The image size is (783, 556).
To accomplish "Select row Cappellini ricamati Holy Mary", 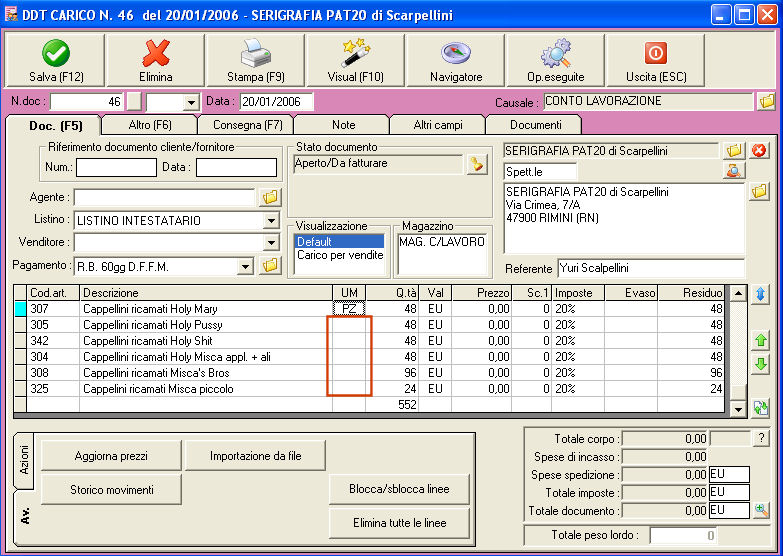I will (x=370, y=309).
